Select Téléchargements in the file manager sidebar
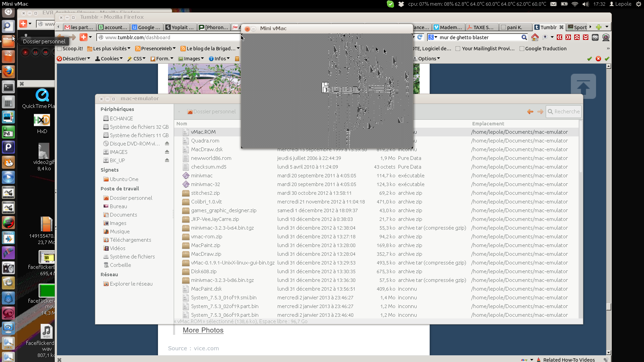The image size is (644, 362). click(130, 240)
